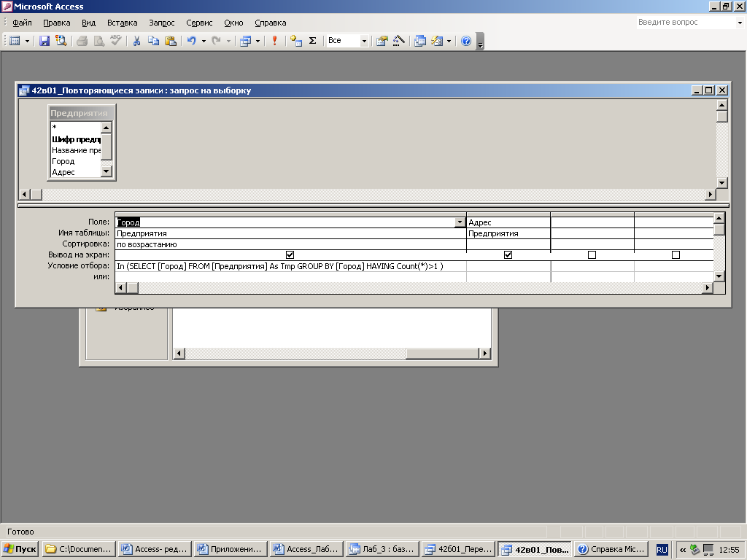Click the table pane's horizontal scroll-left arrow
Viewport: 747px width, 560px height.
pos(24,194)
